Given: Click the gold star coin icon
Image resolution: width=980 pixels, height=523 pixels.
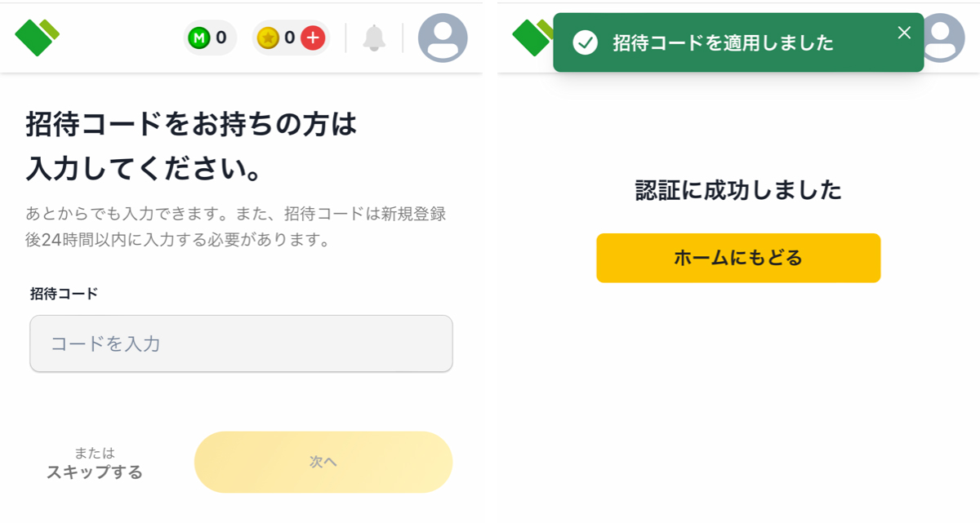Looking at the screenshot, I should click(x=268, y=38).
